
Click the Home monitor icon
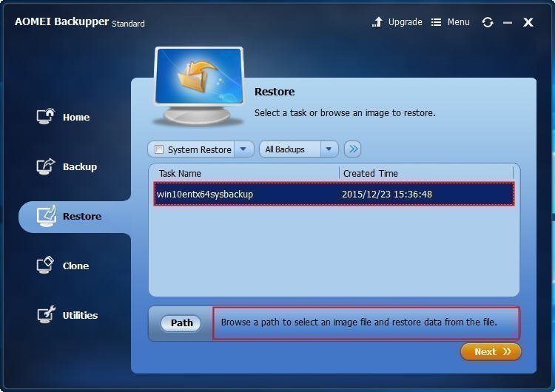pos(46,116)
